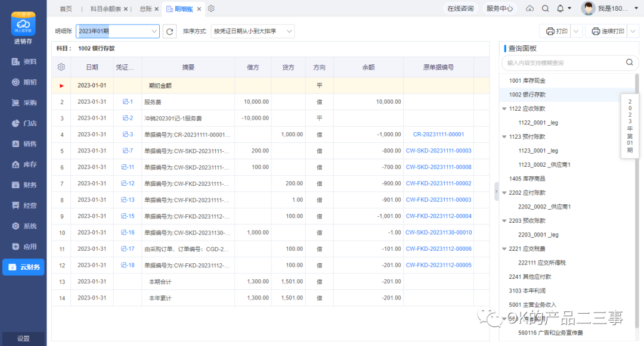Image resolution: width=644 pixels, height=346 pixels.
Task: Open voucher link 记-12
Action: tap(128, 183)
